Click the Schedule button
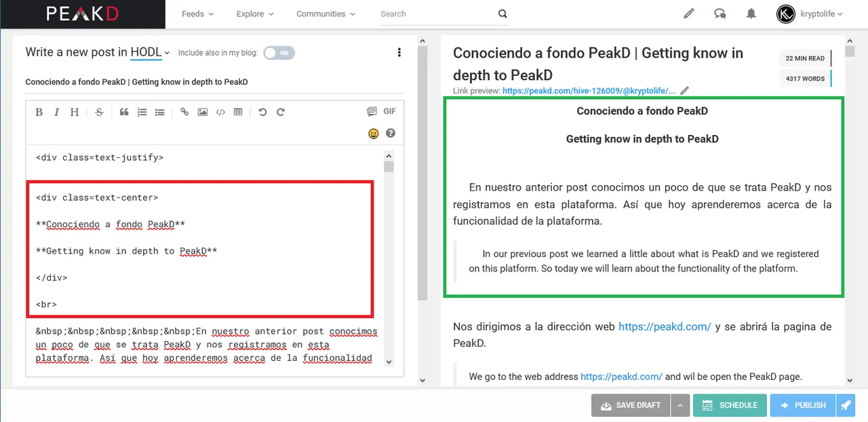Image resolution: width=868 pixels, height=422 pixels. (730, 405)
